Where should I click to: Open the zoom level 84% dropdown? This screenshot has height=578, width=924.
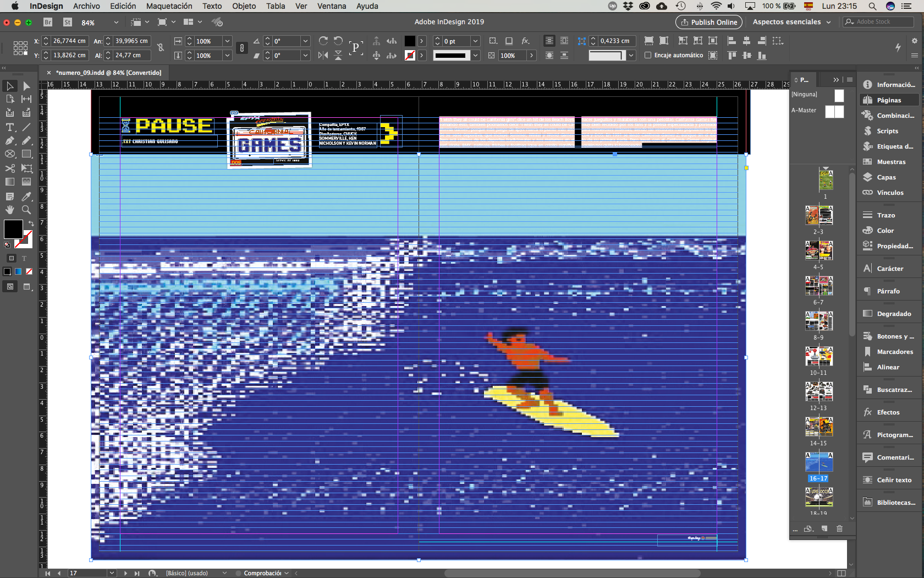pyautogui.click(x=116, y=23)
